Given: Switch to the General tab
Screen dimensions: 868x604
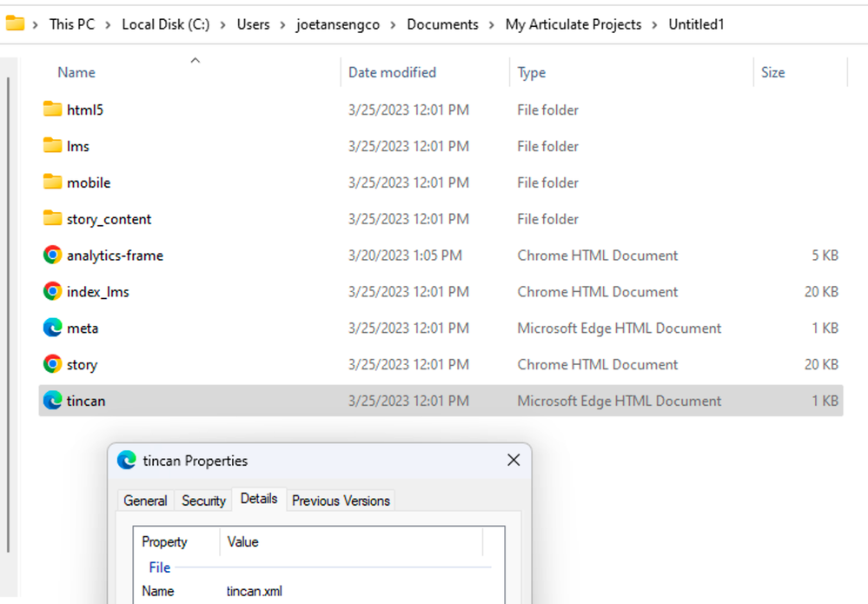Looking at the screenshot, I should click(145, 501).
